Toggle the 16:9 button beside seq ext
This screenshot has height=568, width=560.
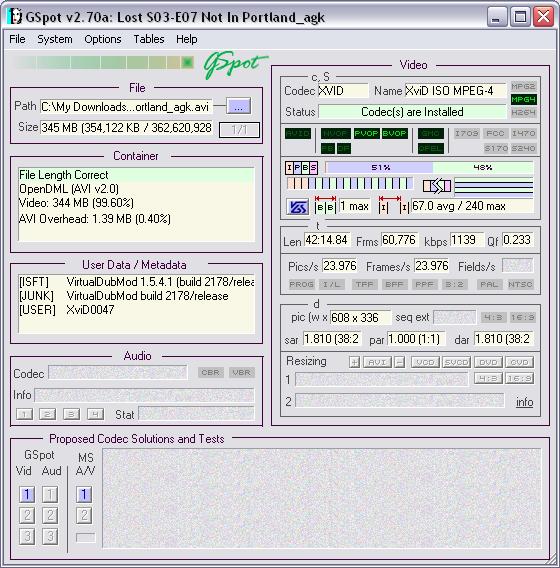(x=522, y=318)
